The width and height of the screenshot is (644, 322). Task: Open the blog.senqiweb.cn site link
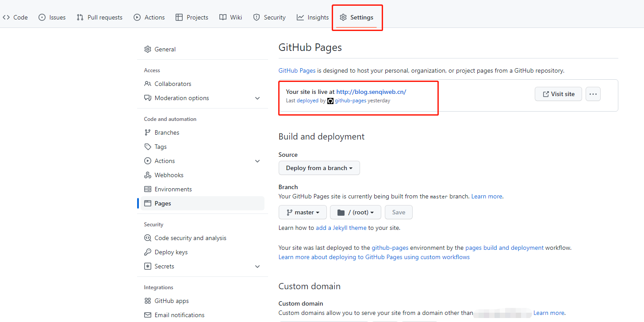(x=371, y=92)
